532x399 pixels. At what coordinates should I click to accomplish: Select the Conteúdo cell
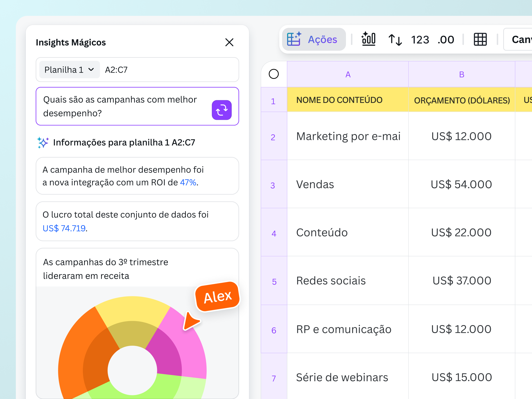348,232
